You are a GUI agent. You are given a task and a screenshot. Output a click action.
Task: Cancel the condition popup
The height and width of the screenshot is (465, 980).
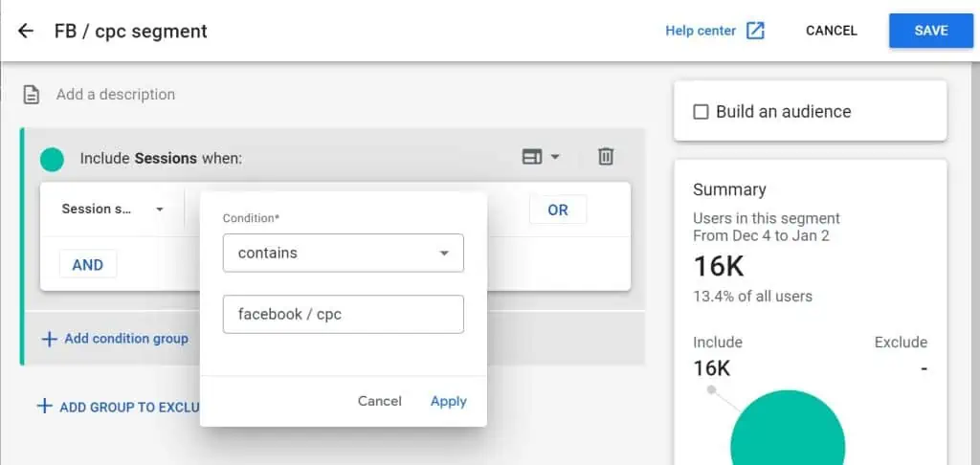pyautogui.click(x=379, y=401)
